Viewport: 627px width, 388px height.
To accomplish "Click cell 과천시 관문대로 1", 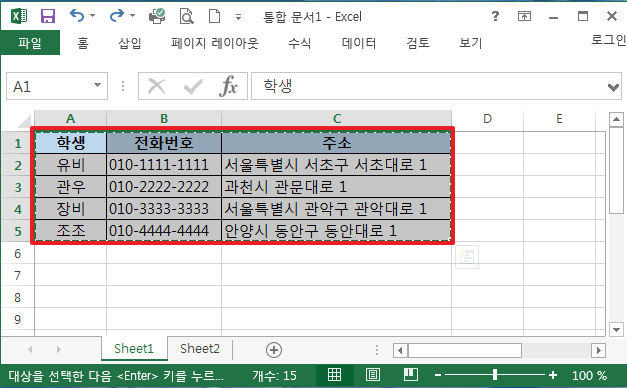I will pos(337,187).
